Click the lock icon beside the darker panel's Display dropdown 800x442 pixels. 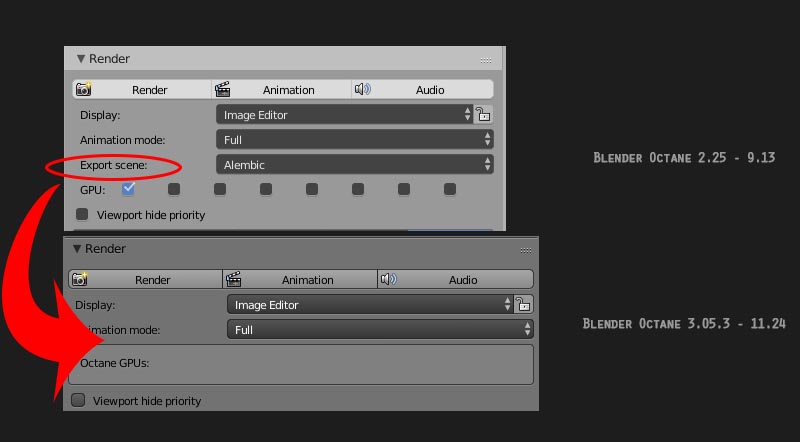[524, 305]
